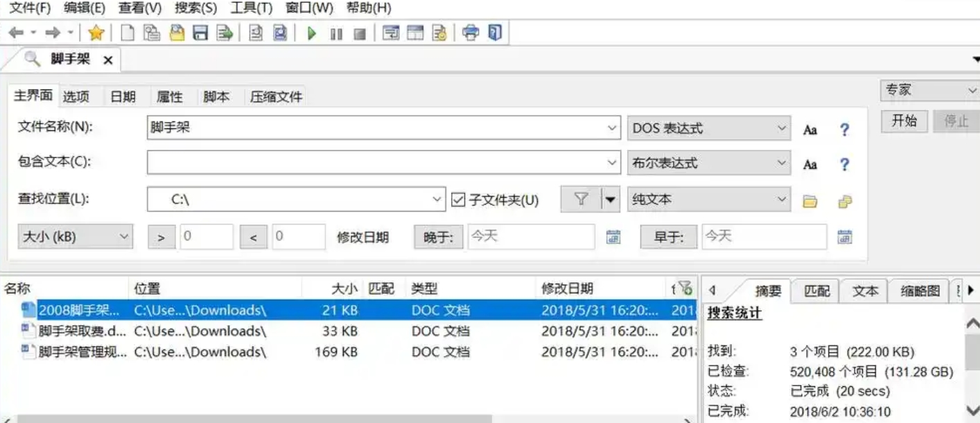Toggle the 晚于 modified-after button

point(439,237)
